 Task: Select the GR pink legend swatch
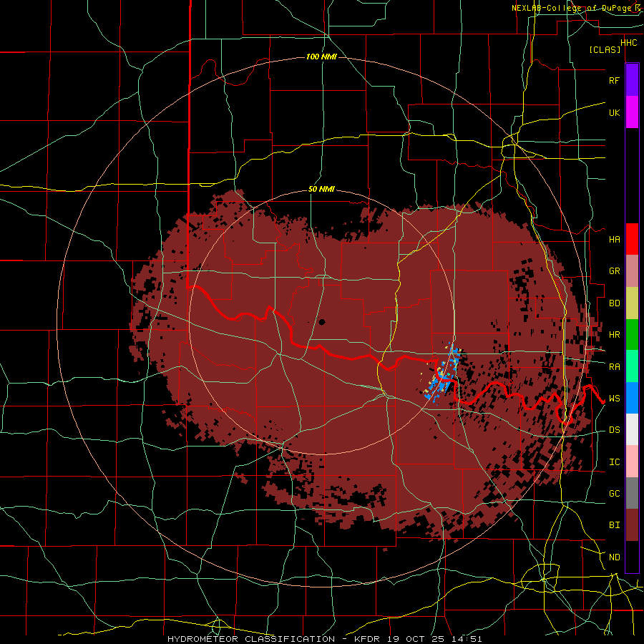[x=632, y=271]
